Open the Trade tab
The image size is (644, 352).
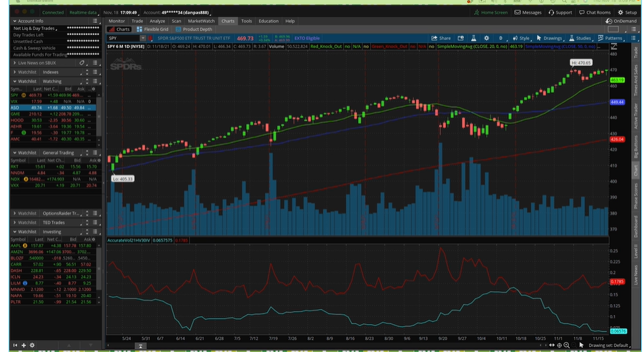(137, 21)
